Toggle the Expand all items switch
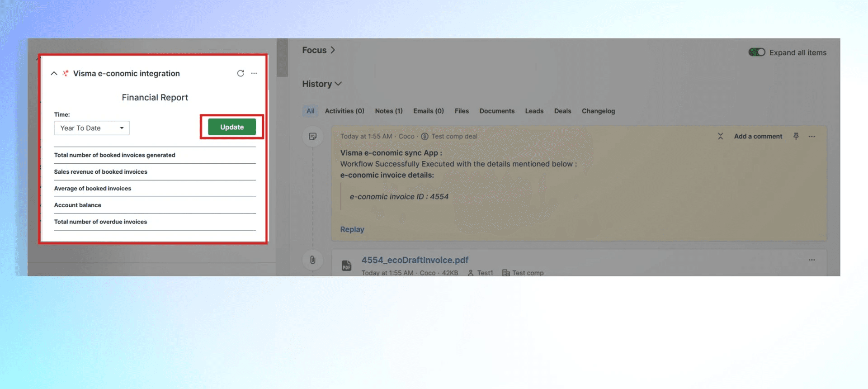 click(757, 52)
